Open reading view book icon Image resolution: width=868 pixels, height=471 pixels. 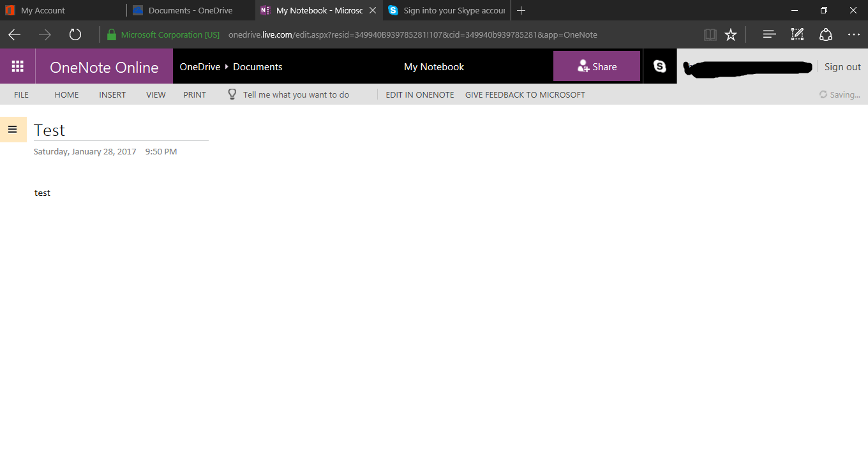pos(710,34)
